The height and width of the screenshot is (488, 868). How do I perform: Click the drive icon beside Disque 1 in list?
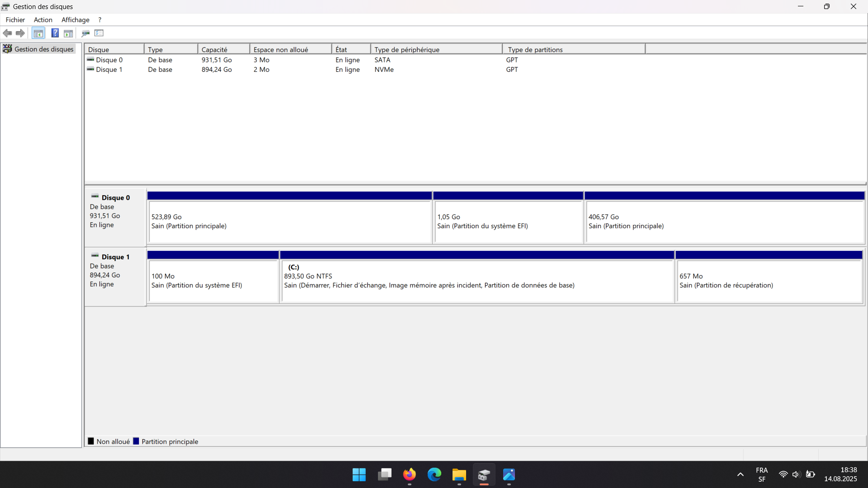pyautogui.click(x=90, y=69)
